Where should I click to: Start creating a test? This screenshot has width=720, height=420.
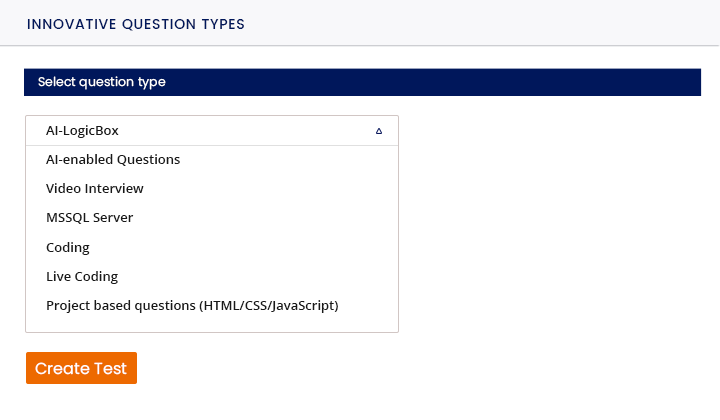pos(81,368)
